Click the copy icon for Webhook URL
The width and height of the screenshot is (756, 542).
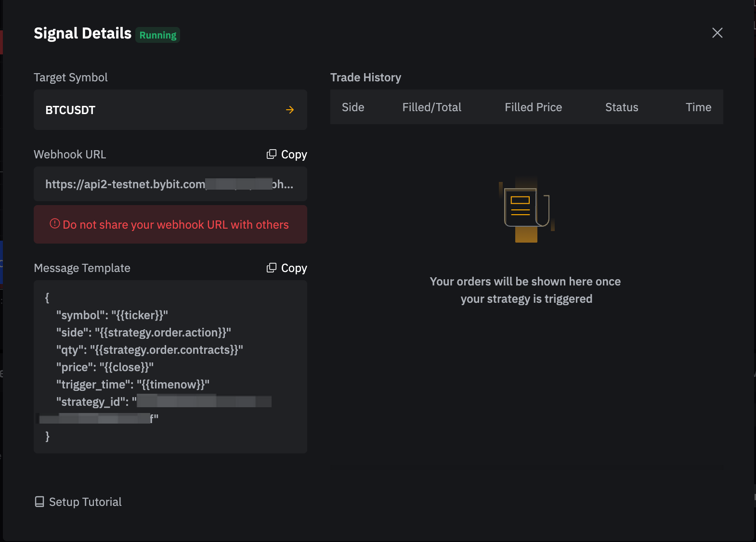(272, 154)
